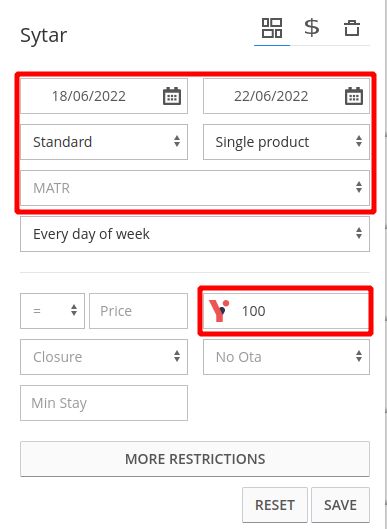The height and width of the screenshot is (529, 387).
Task: Focus the Min Stay input field
Action: [104, 403]
